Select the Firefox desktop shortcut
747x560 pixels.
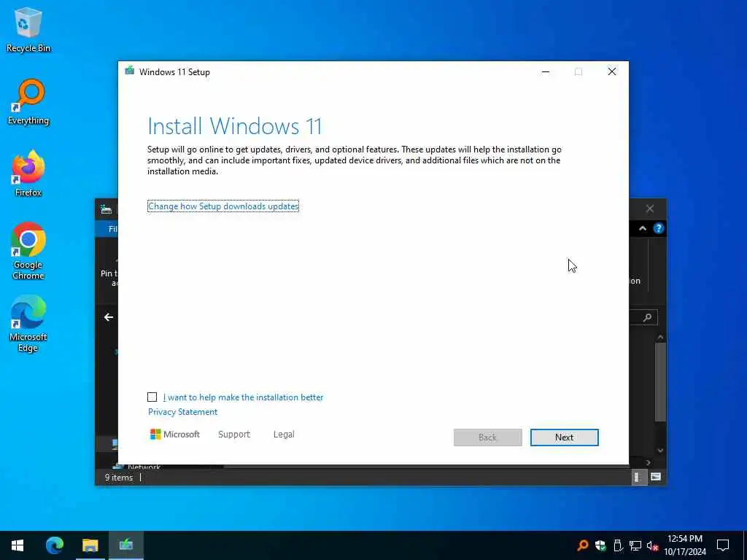click(x=28, y=174)
